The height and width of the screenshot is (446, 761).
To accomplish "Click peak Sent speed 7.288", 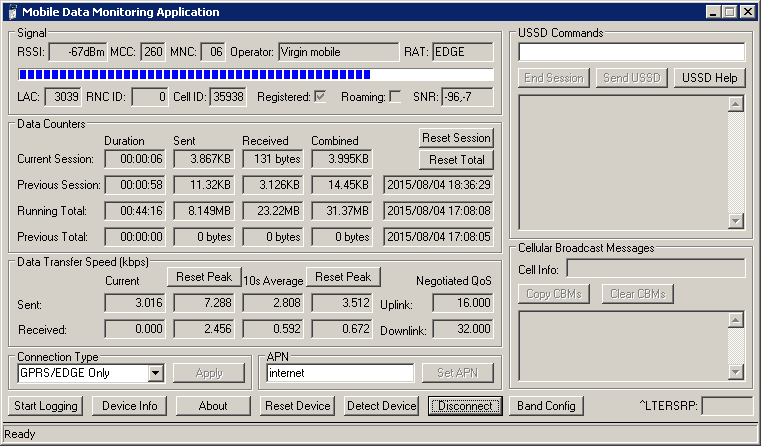I will click(x=204, y=303).
